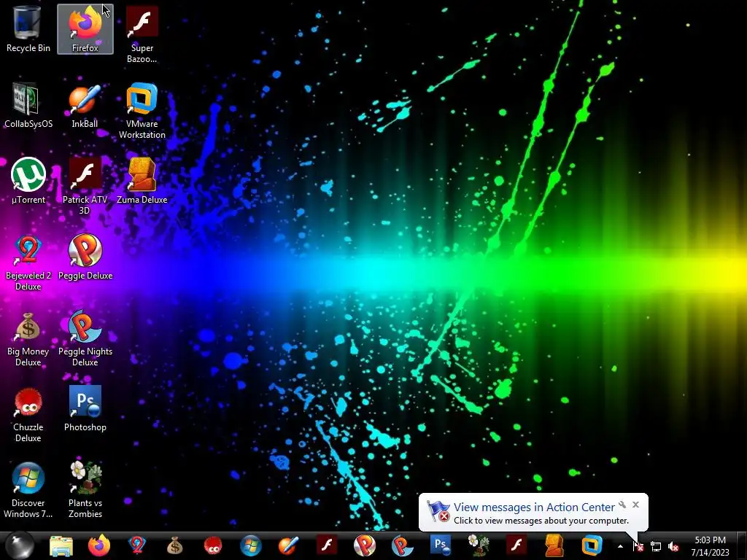Launch Firefox from the taskbar

(99, 545)
